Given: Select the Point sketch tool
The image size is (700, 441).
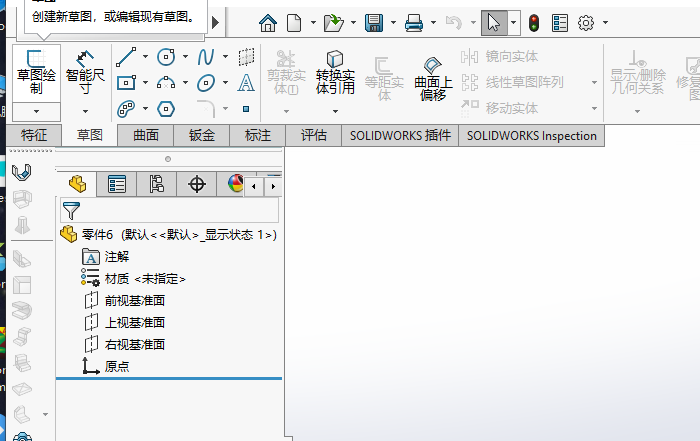Looking at the screenshot, I should [x=246, y=109].
